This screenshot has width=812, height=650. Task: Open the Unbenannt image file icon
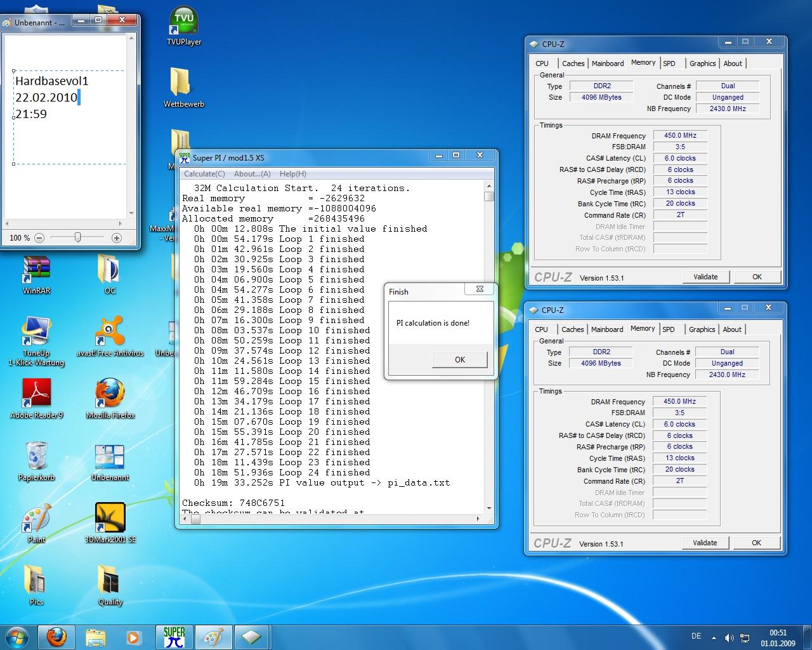(x=110, y=461)
